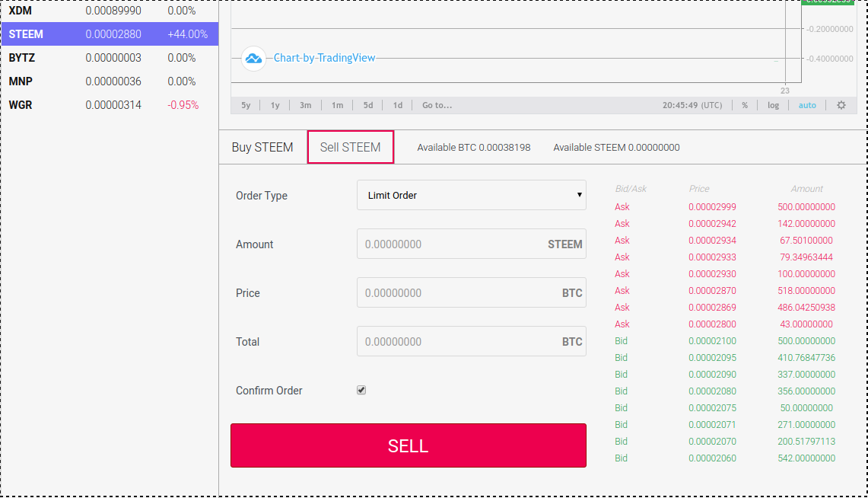Pick ask price 0.00002930
This screenshot has height=498, width=868.
(x=713, y=273)
